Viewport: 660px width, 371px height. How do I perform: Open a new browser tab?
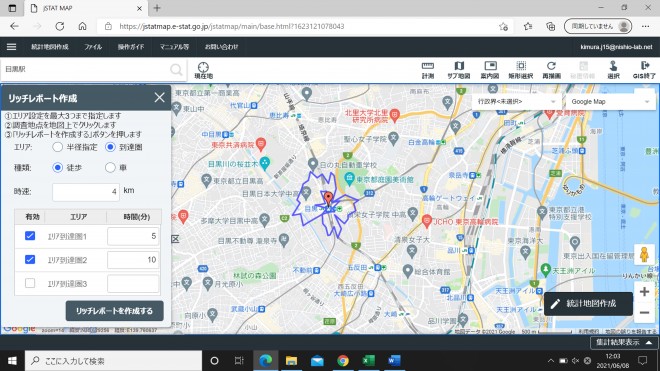tap(157, 8)
